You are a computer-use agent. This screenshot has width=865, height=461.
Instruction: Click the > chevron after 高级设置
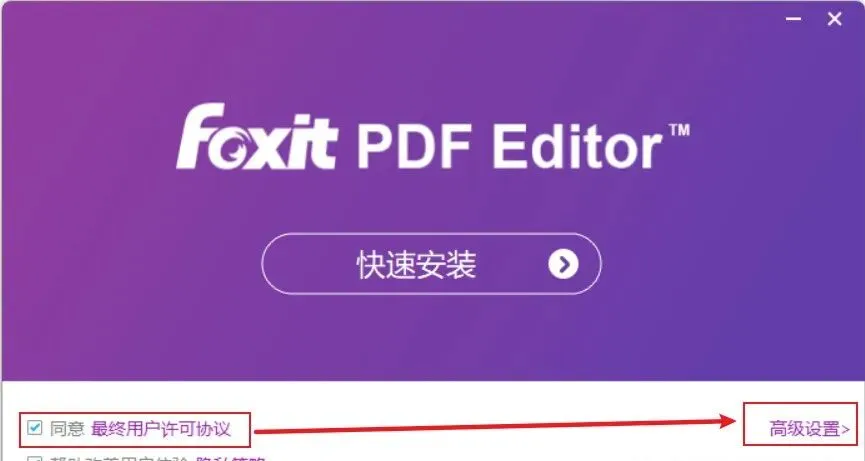click(x=846, y=429)
